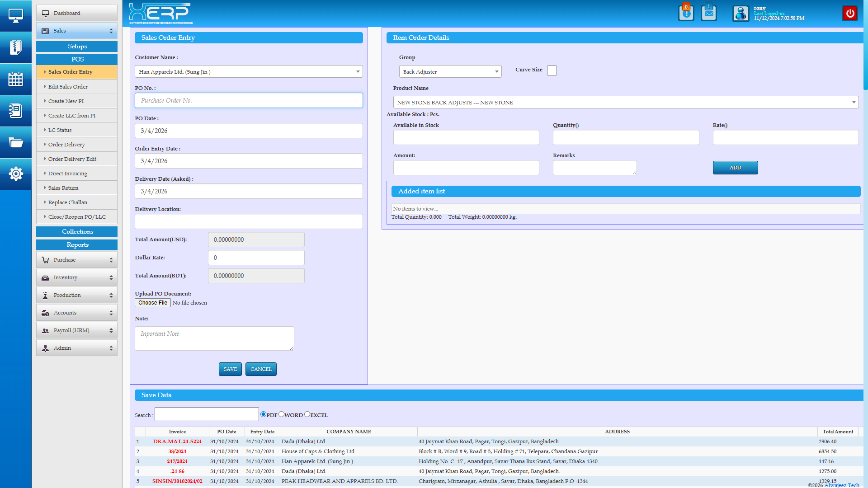Screen dimensions: 868x488
Task: Click the monitor icon in left sidebar
Action: 15,16
